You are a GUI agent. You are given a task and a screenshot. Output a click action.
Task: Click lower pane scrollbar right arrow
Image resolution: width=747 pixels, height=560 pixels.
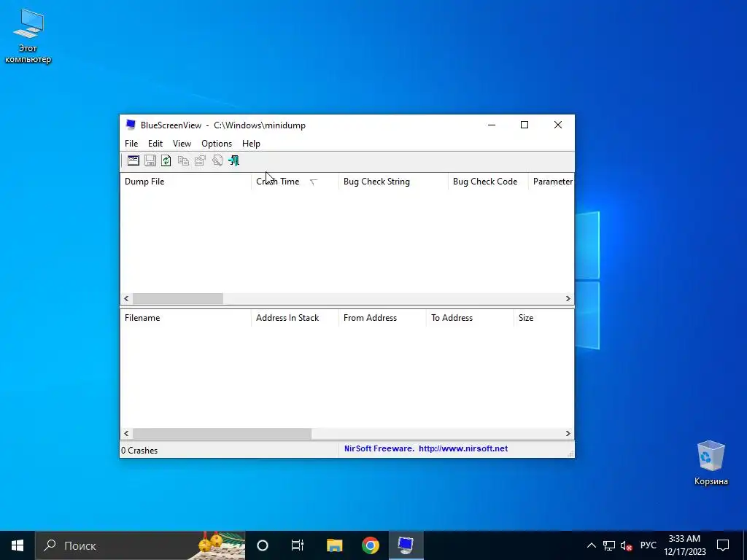[568, 433]
